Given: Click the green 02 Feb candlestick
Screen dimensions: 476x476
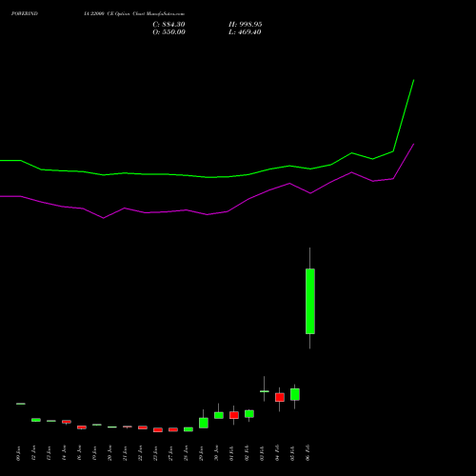Looking at the screenshot, I should (x=249, y=414).
